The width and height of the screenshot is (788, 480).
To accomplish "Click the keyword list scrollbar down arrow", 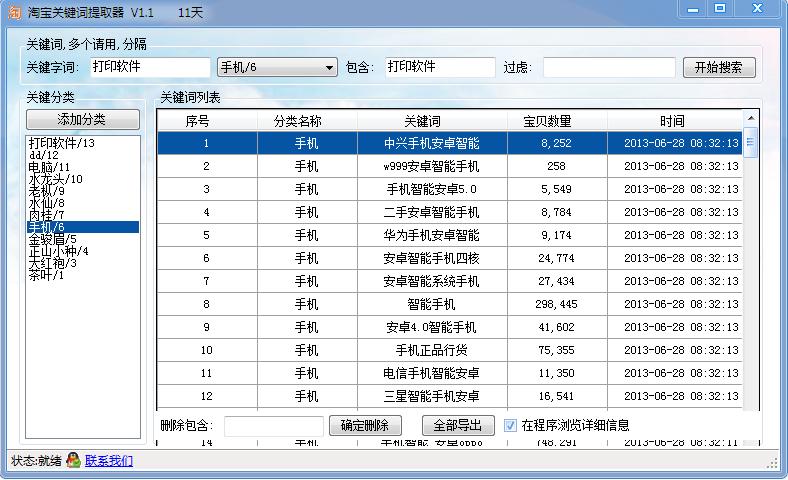I will (751, 440).
